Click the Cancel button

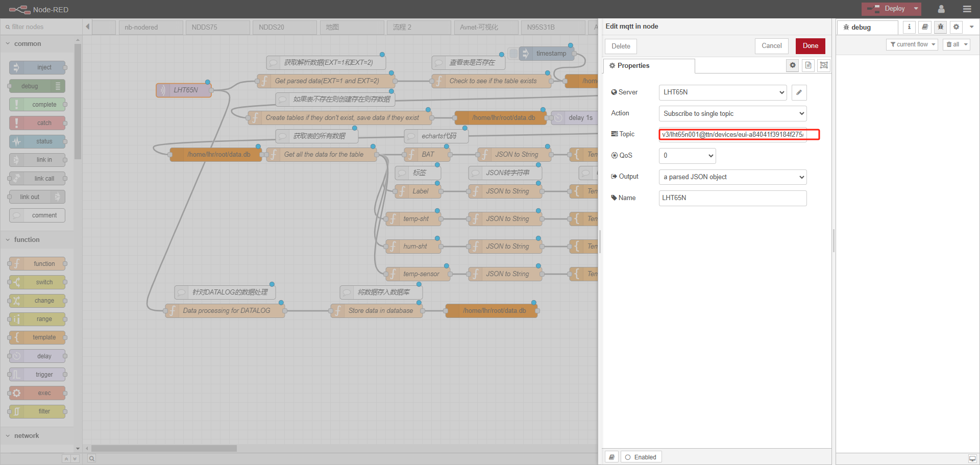[x=772, y=46]
